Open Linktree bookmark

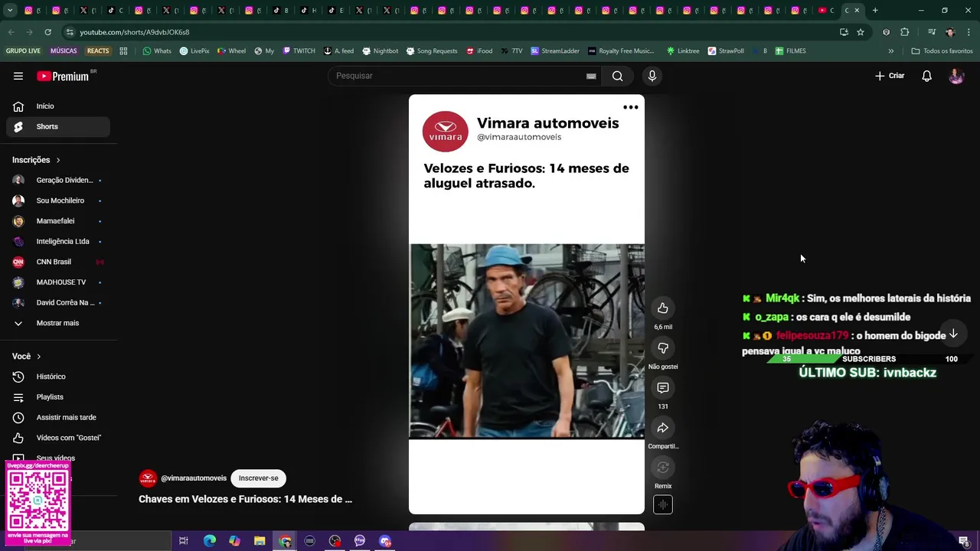pos(682,51)
